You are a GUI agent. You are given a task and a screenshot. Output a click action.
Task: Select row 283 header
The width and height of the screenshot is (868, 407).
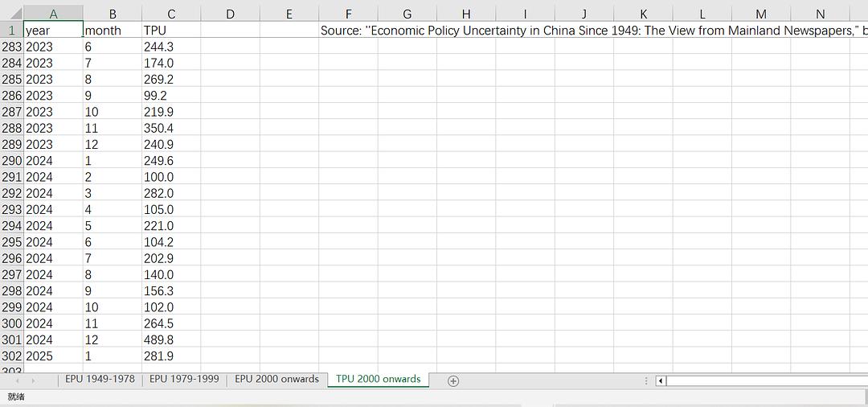point(11,47)
